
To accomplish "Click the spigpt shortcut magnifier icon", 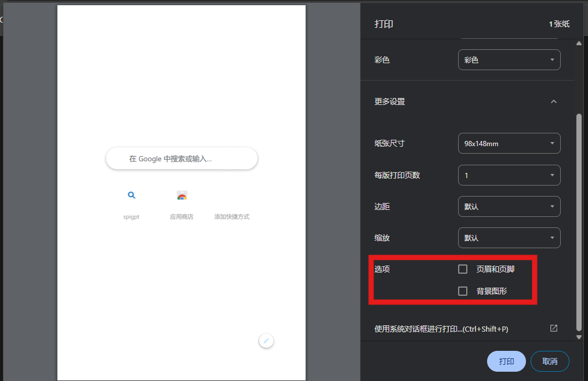I will (132, 196).
